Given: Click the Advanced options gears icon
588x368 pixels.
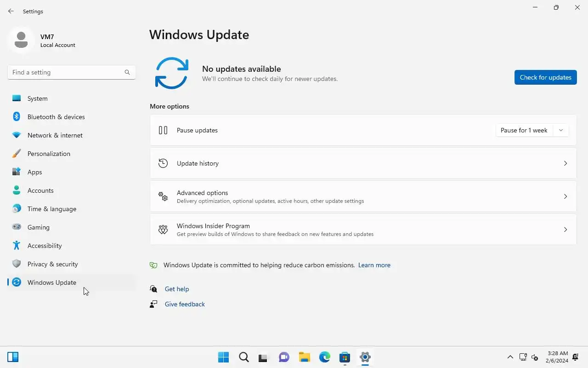Looking at the screenshot, I should click(163, 196).
